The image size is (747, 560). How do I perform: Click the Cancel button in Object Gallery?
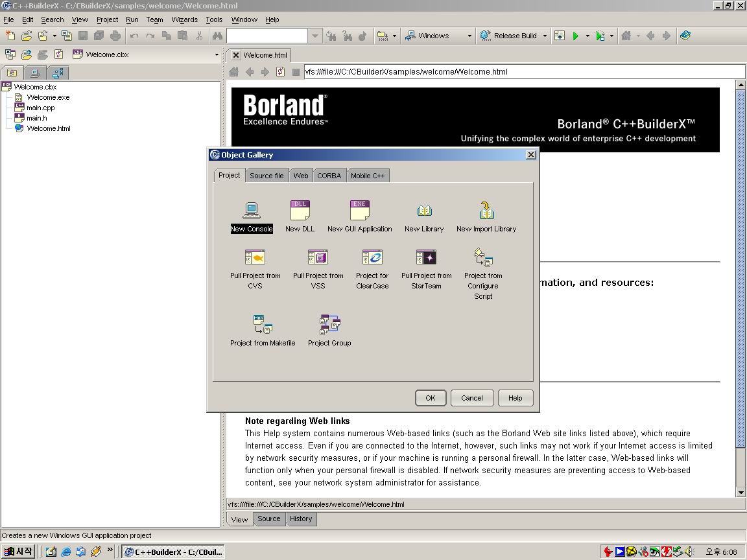click(x=471, y=398)
